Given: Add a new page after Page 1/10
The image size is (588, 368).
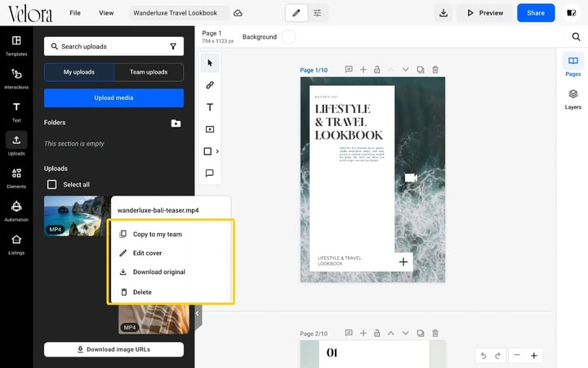Looking at the screenshot, I should pyautogui.click(x=363, y=70).
